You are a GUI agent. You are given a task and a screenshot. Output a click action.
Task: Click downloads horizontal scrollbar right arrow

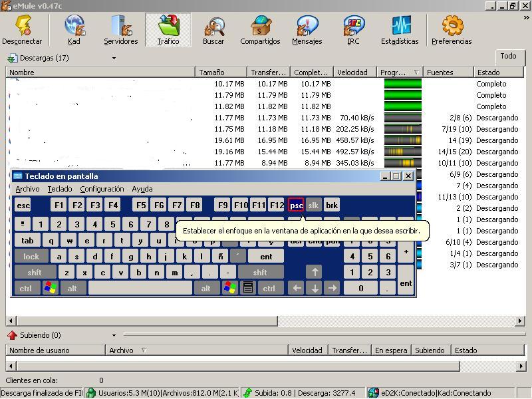click(520, 321)
